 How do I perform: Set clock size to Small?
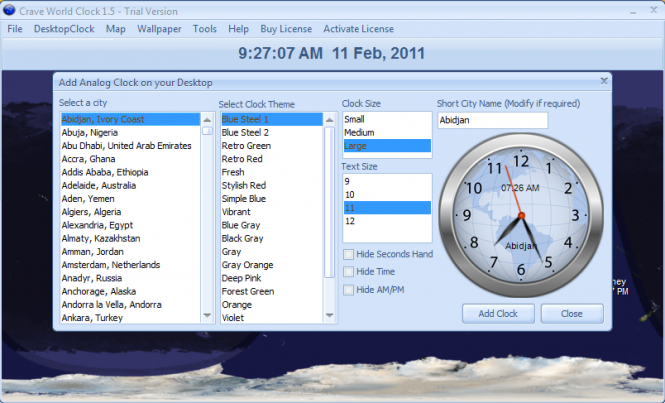387,119
